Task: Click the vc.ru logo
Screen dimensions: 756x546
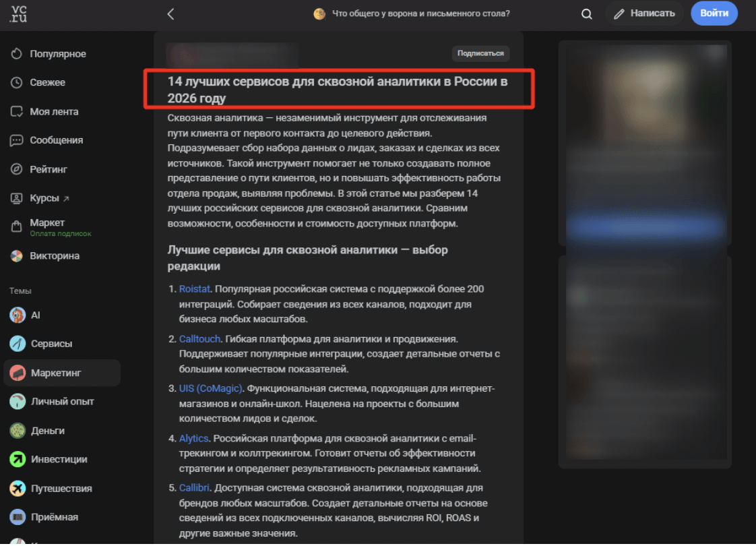Action: (18, 14)
